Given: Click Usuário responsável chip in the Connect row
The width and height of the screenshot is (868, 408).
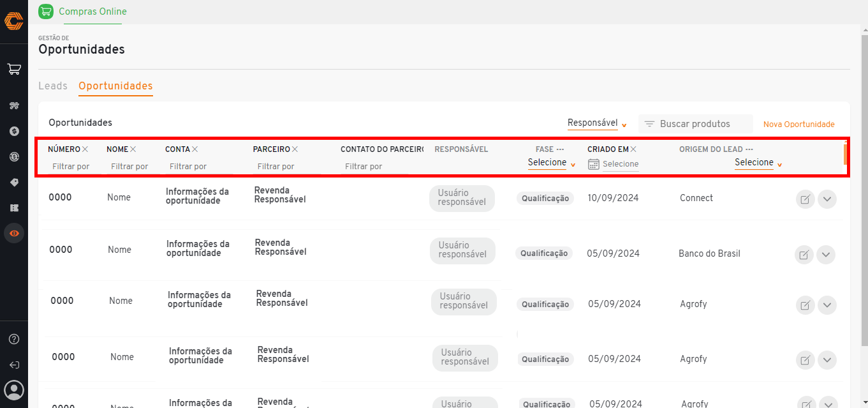Looking at the screenshot, I should 462,197.
